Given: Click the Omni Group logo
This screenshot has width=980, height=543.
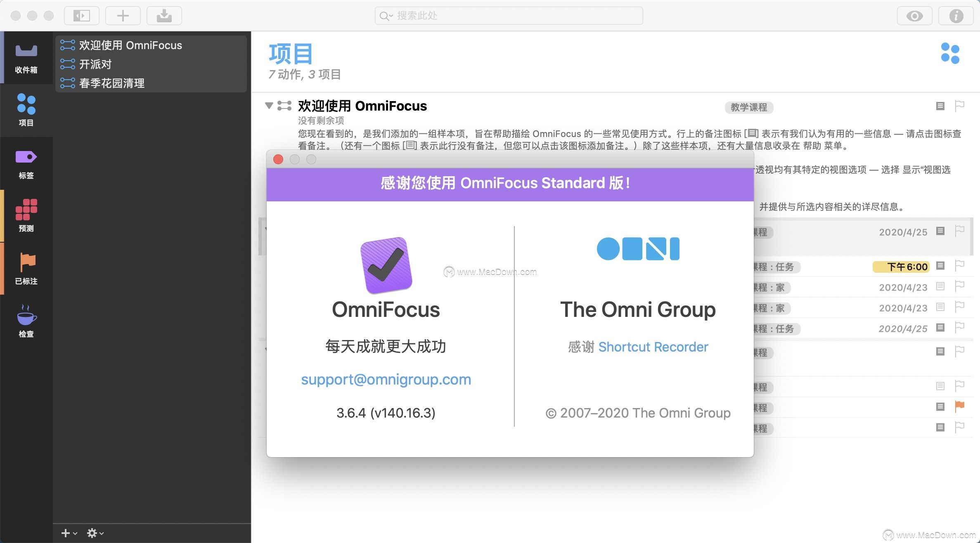Looking at the screenshot, I should pyautogui.click(x=638, y=249).
